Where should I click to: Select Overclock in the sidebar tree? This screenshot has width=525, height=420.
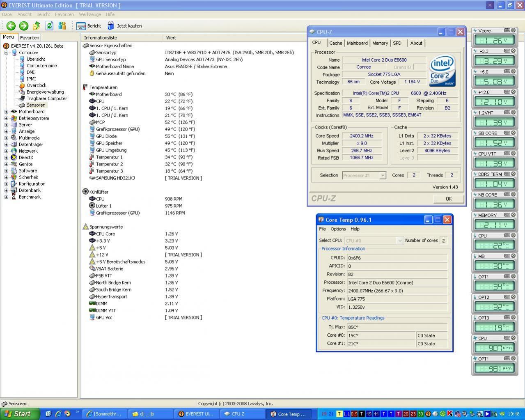pos(37,85)
